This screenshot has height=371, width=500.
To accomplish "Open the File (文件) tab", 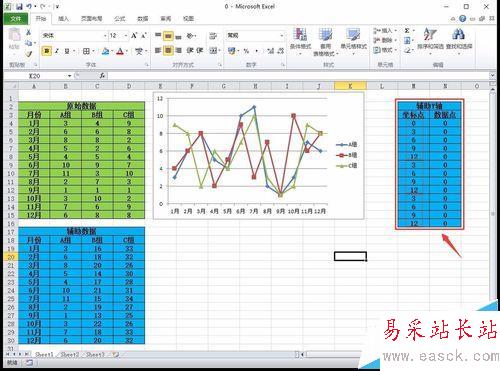I will [15, 19].
